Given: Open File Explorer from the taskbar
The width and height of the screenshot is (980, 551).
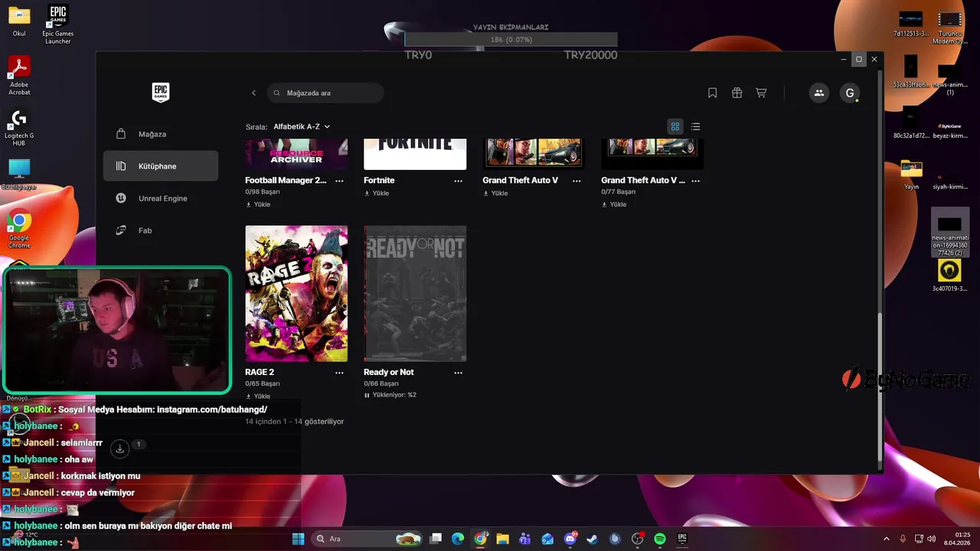Looking at the screenshot, I should [502, 539].
